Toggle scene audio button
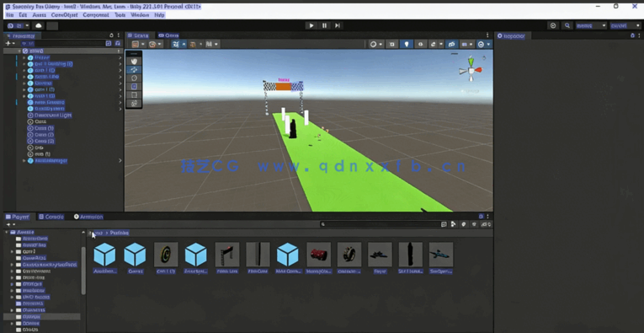Image resolution: width=644 pixels, height=333 pixels. coord(421,44)
